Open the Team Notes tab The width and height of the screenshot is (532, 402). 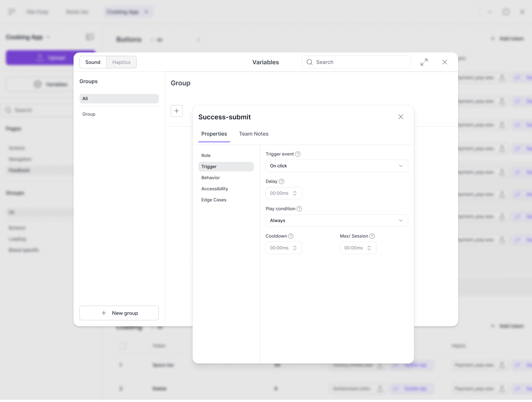[254, 134]
